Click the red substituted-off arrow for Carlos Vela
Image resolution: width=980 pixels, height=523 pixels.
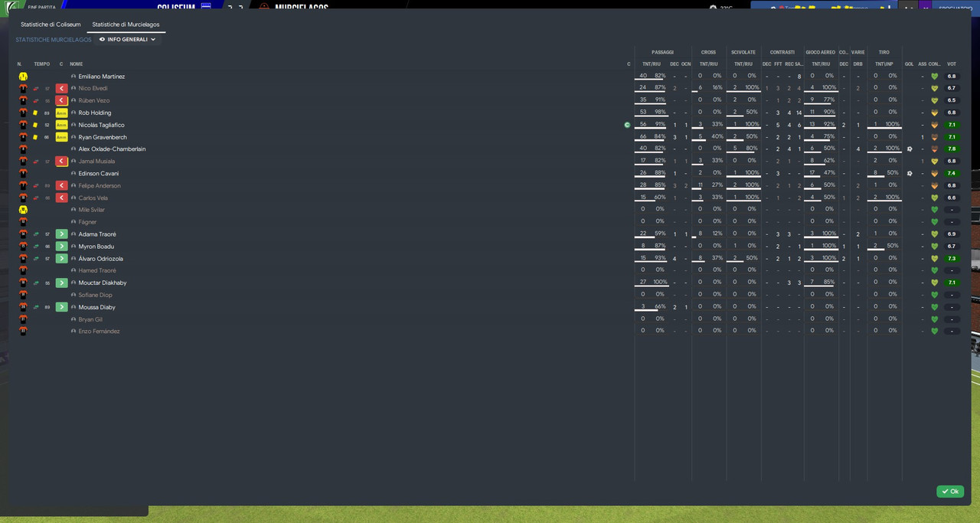tap(61, 198)
